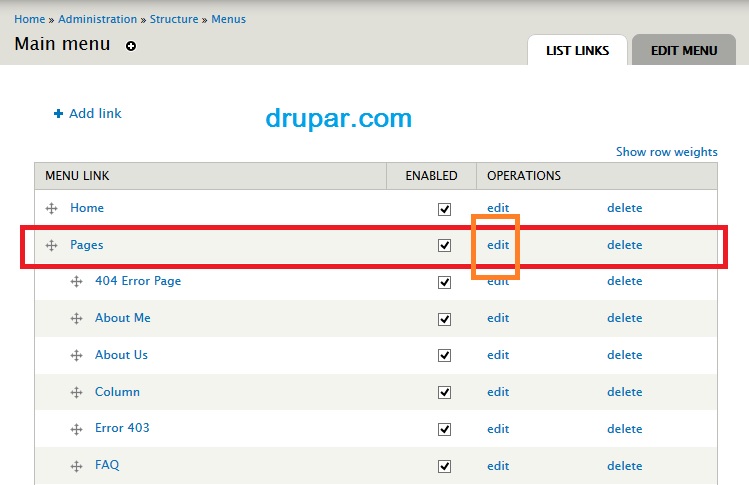Click the drag handle for Pages row
The width and height of the screenshot is (749, 485).
click(51, 246)
